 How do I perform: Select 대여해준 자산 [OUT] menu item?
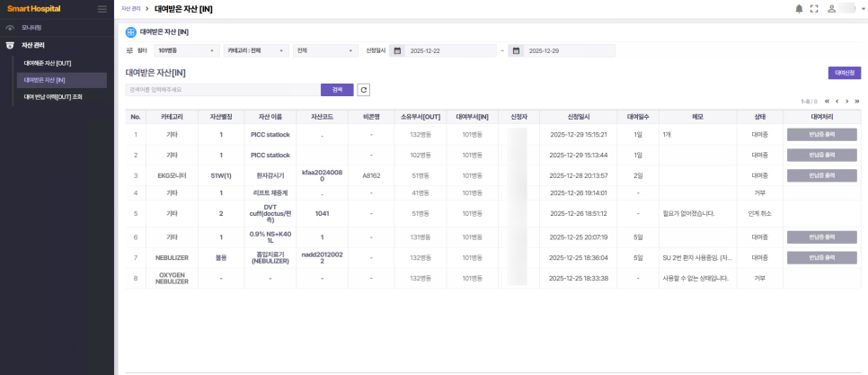48,63
